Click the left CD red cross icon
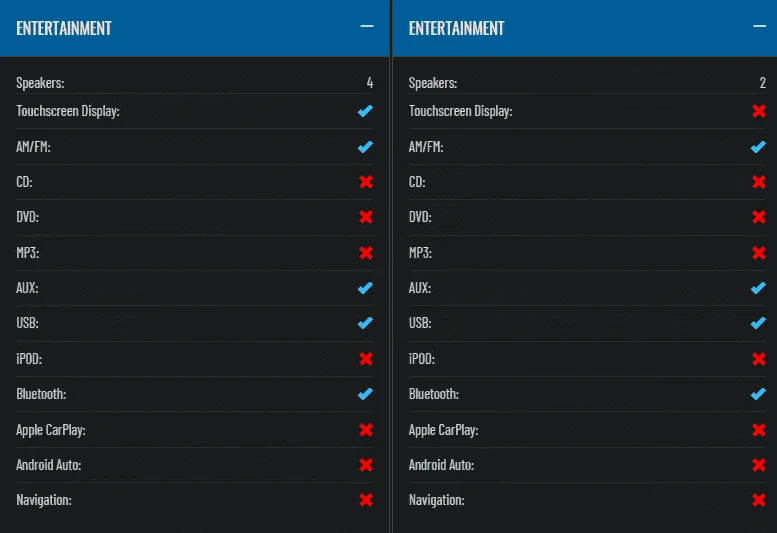Screen dimensions: 777x533 [x=366, y=182]
